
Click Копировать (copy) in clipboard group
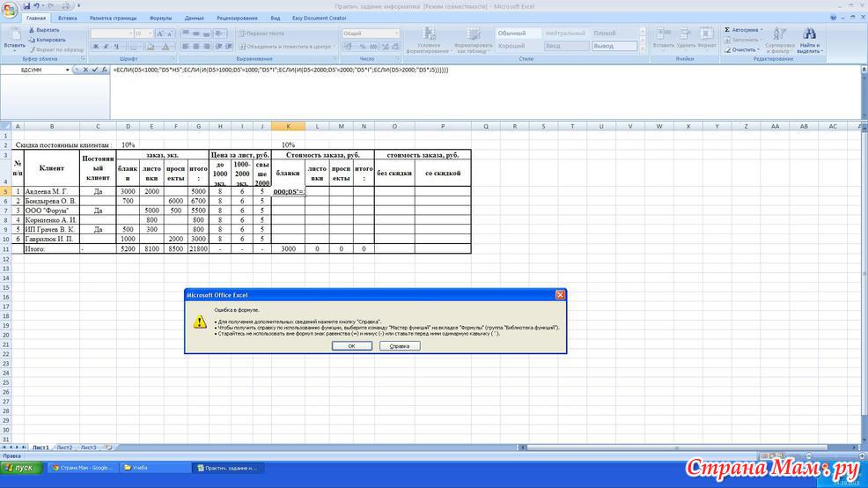tap(47, 40)
